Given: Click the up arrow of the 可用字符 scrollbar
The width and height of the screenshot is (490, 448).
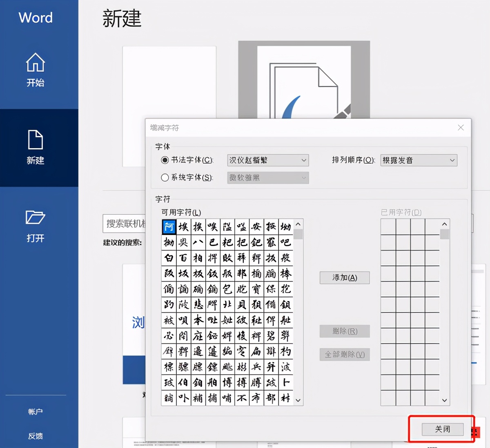Looking at the screenshot, I should point(298,224).
